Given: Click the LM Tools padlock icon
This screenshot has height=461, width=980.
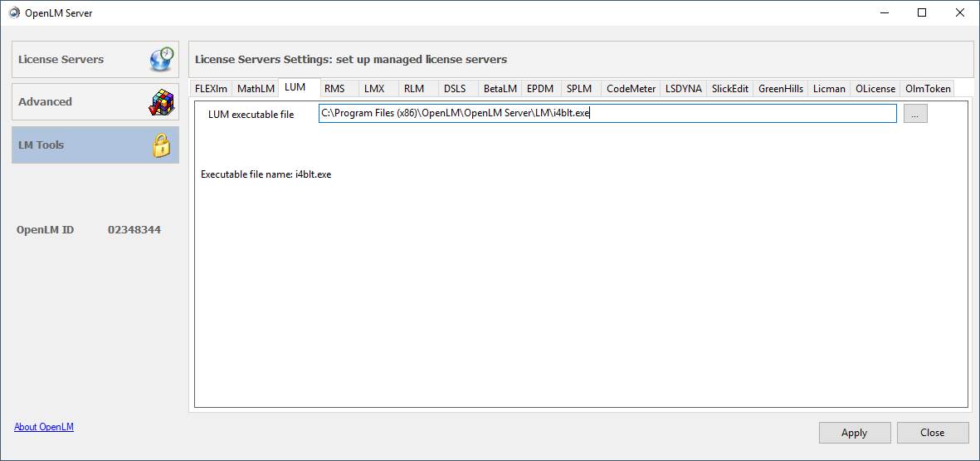Looking at the screenshot, I should tap(161, 145).
